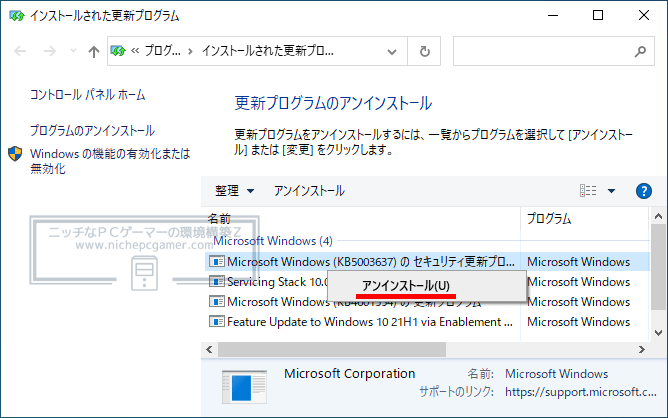The height and width of the screenshot is (418, 668).
Task: Minimize the インストールされた更新プログラム window
Action: tap(553, 15)
